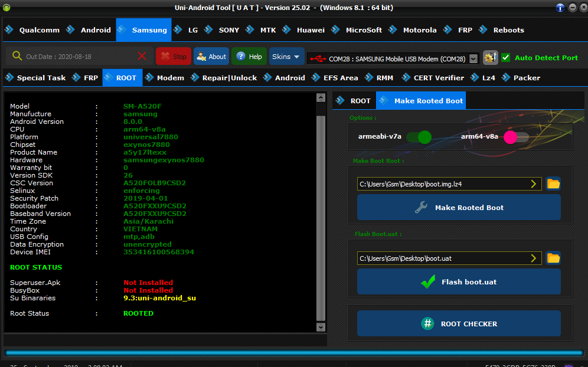Open Help
The height and width of the screenshot is (367, 588).
[x=249, y=56]
